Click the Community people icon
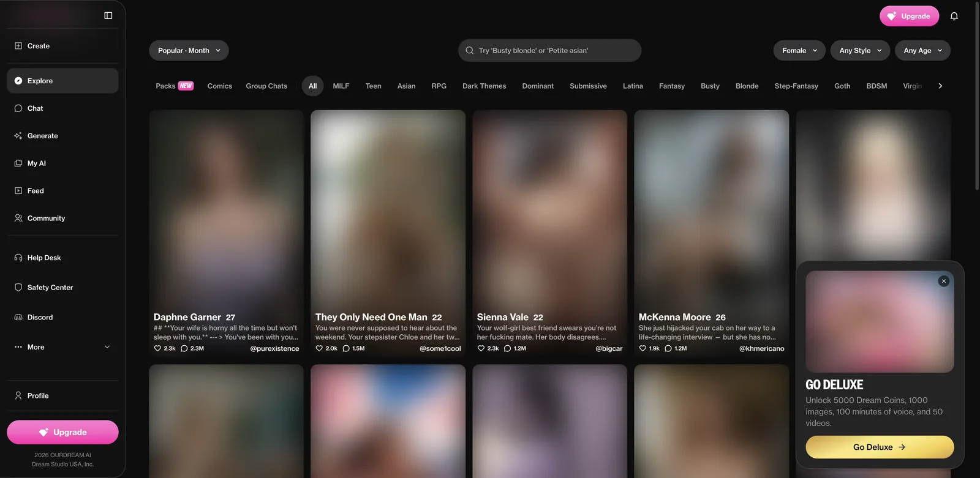The image size is (980, 478). click(18, 218)
